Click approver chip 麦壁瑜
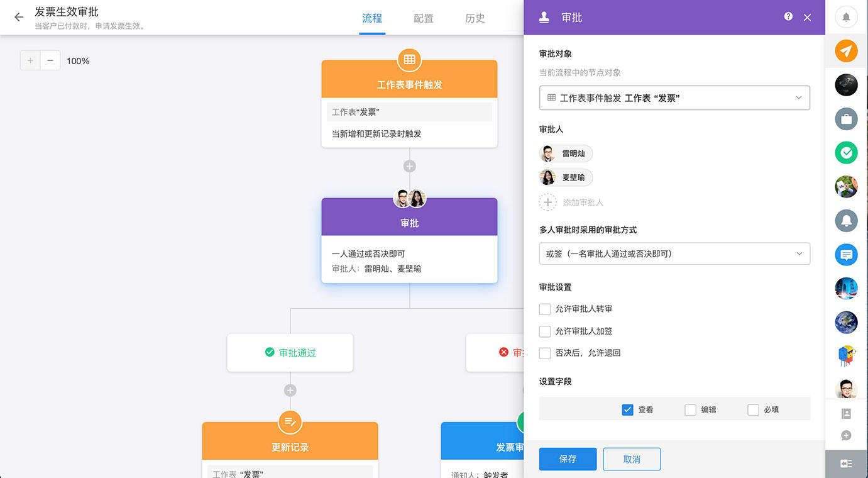 click(x=566, y=177)
